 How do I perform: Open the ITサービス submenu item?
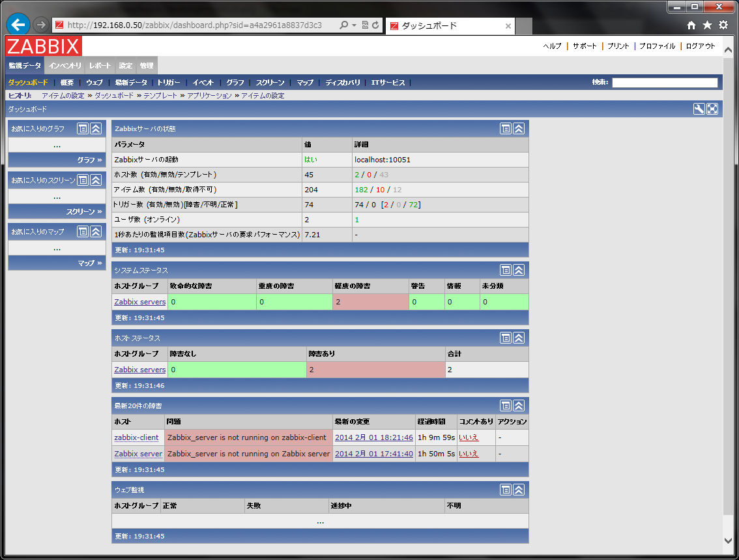pyautogui.click(x=388, y=83)
